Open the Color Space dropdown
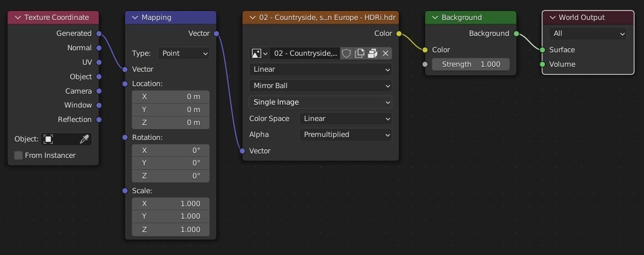 [x=345, y=119]
